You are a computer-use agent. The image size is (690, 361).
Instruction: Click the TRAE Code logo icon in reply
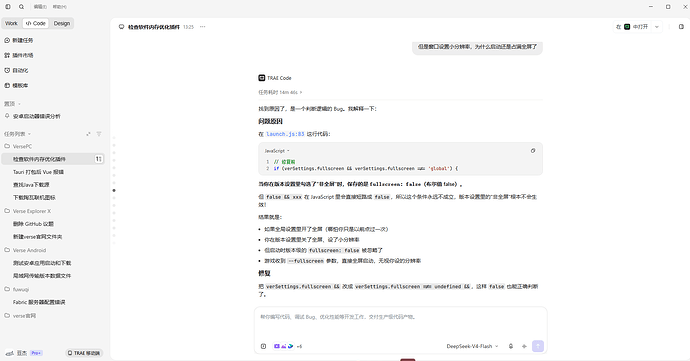[261, 78]
